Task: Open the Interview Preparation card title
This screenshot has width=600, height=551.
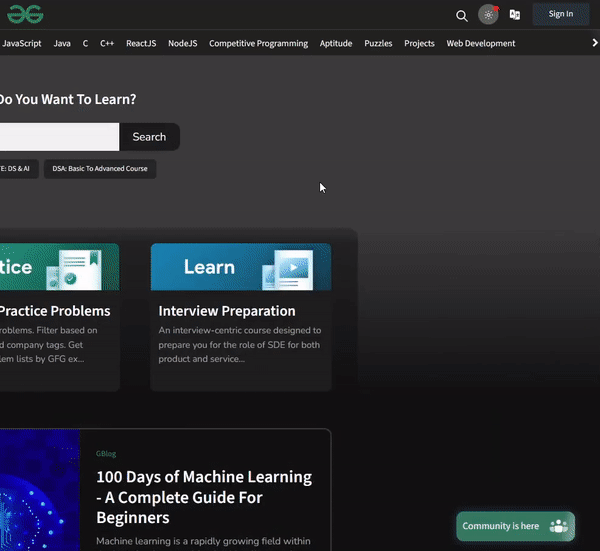Action: click(227, 311)
